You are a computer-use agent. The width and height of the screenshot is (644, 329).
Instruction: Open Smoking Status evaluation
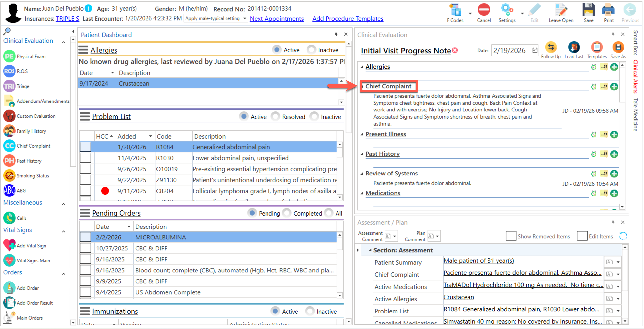[33, 176]
